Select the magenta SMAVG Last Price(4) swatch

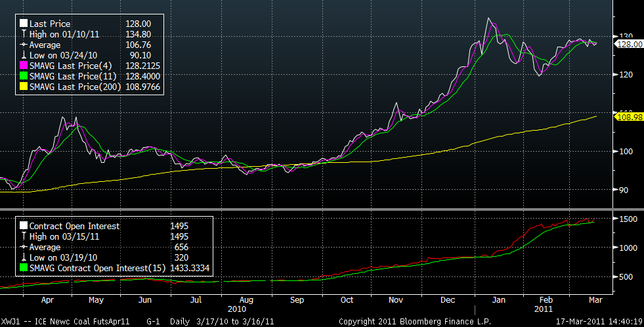pos(24,66)
